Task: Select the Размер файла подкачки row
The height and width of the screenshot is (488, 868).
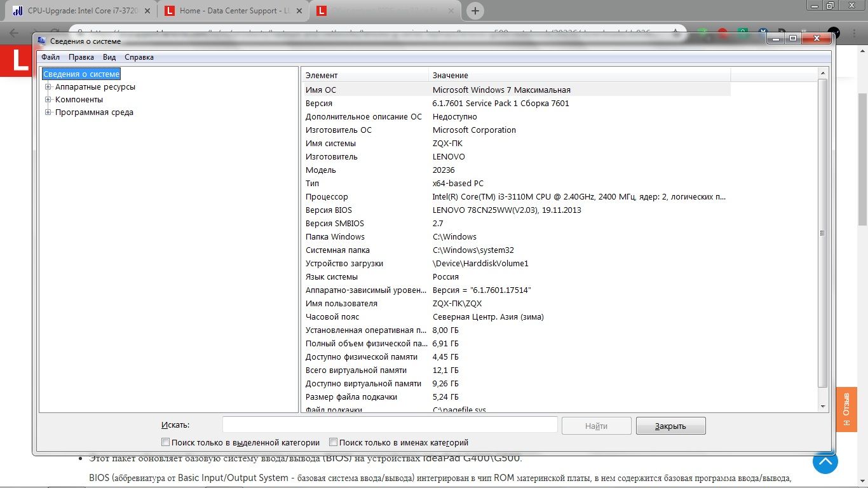Action: pyautogui.click(x=515, y=396)
